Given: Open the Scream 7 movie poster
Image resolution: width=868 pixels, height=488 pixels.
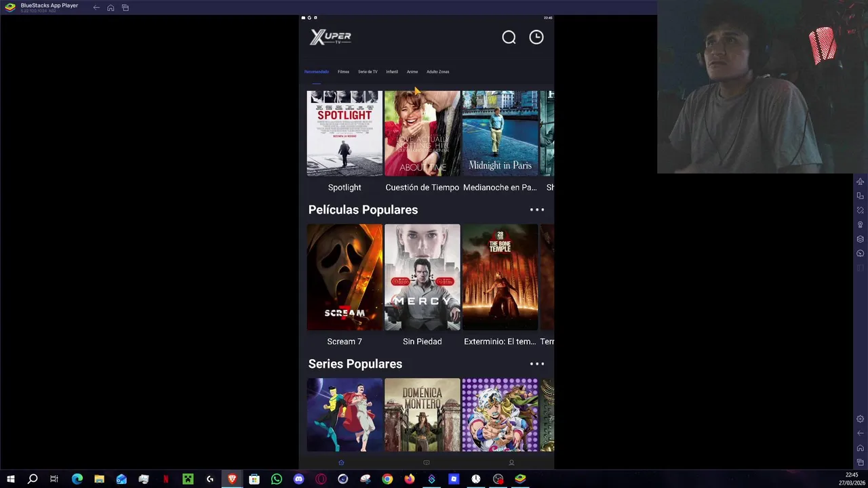Looking at the screenshot, I should [x=344, y=277].
